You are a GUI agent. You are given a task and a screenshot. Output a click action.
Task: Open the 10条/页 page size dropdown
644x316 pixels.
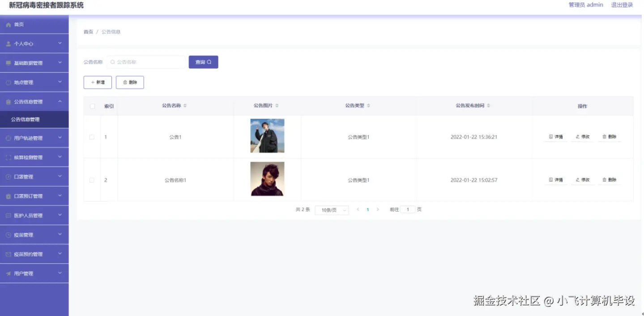[332, 210]
